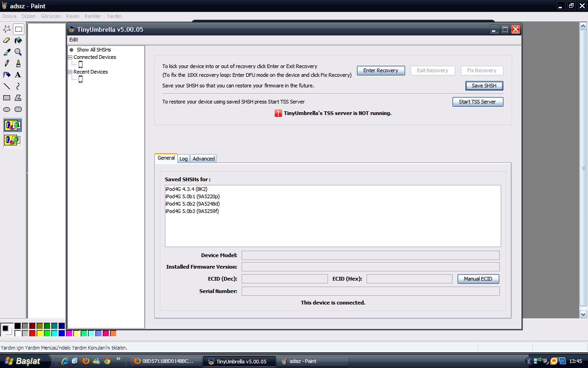Launch Internet Explorer from Quick Launch
588x368 pixels.
tap(65, 361)
